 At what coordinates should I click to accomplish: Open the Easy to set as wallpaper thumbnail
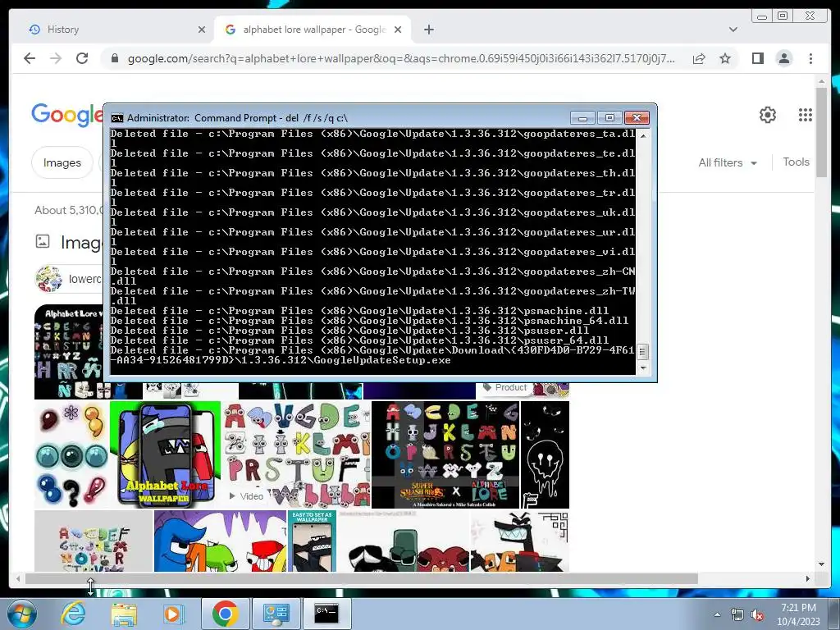coord(312,541)
